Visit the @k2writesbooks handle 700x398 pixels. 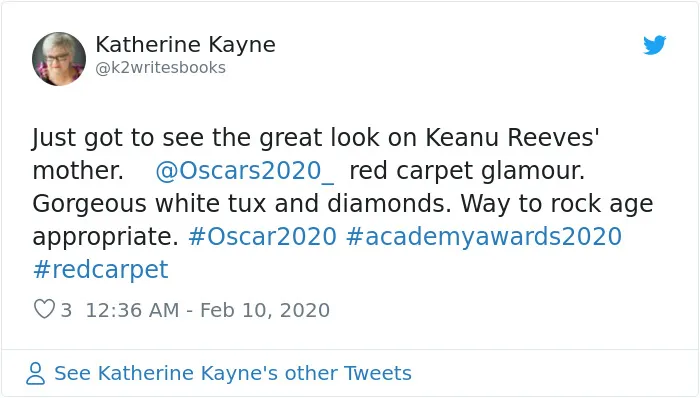[x=160, y=68]
